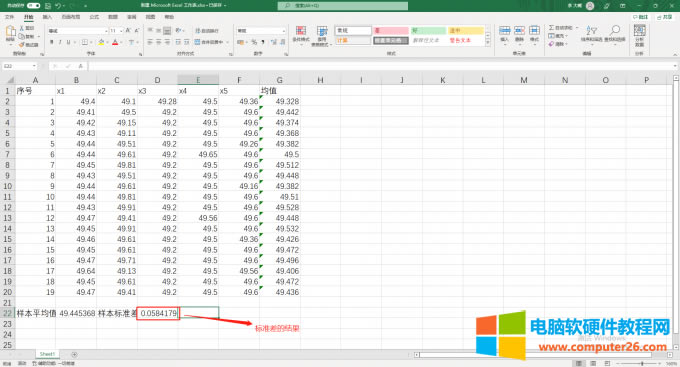Screen dimensions: 680x367
Task: Click the Paste clipboard icon
Action: [x=10, y=33]
